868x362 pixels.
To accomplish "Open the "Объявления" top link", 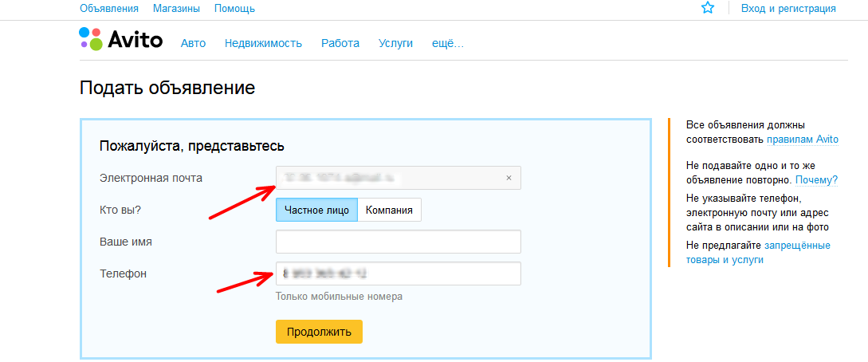I will pos(109,8).
